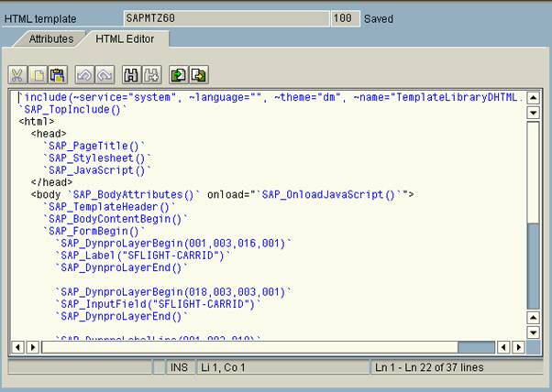
Task: Click the Save as local file icon
Action: click(199, 75)
